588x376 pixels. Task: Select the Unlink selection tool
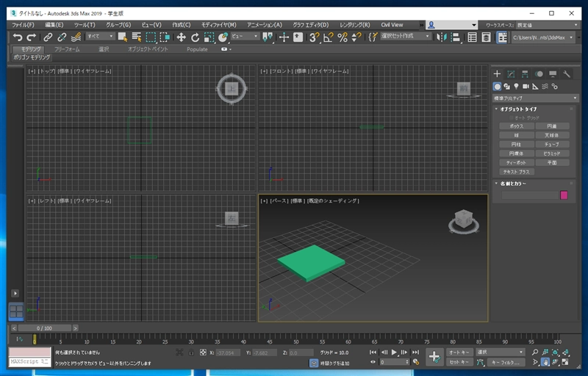[62, 37]
